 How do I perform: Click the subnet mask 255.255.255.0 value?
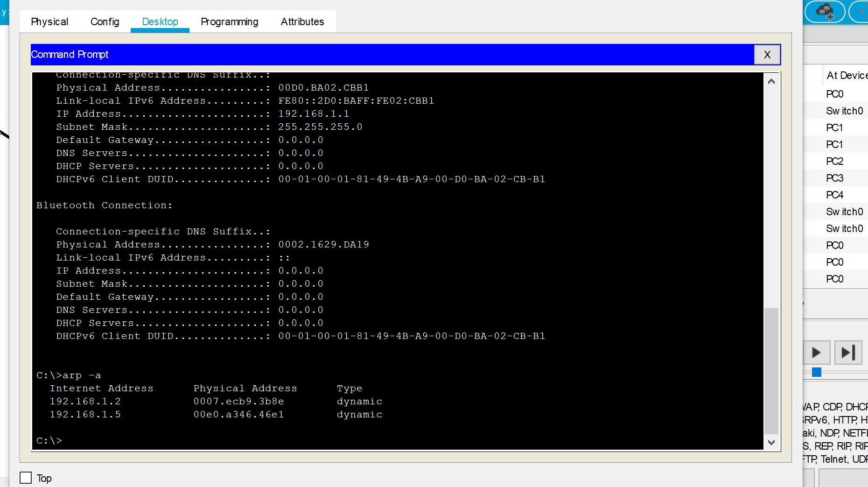tap(320, 127)
